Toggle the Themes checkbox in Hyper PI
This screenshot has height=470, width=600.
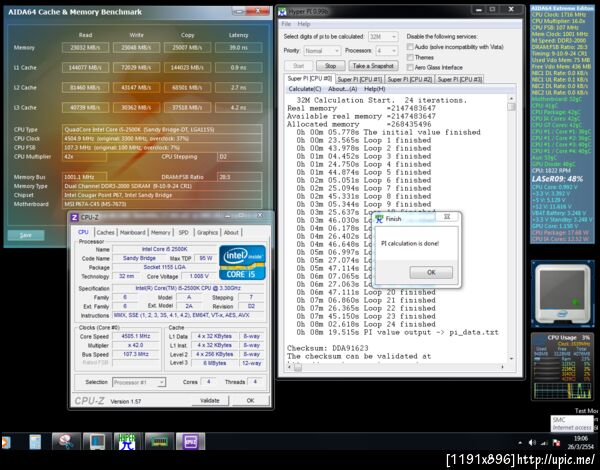pyautogui.click(x=410, y=57)
